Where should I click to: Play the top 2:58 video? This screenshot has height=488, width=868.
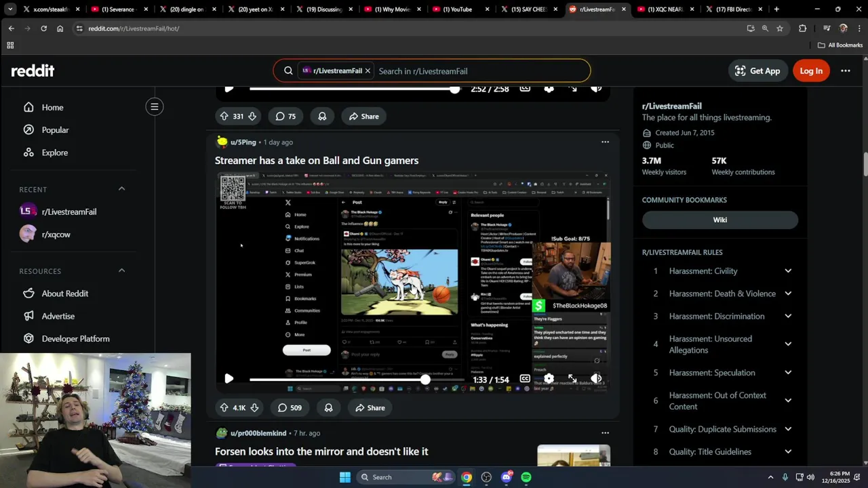tap(229, 89)
